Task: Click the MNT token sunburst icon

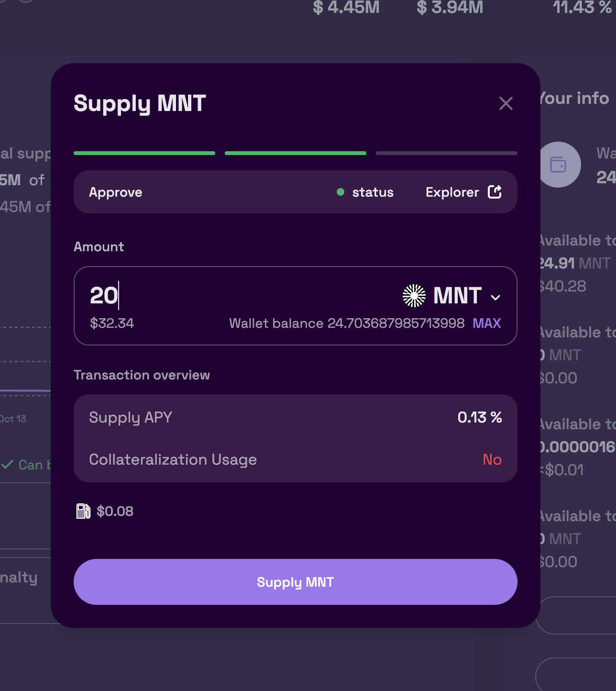Action: tap(414, 296)
